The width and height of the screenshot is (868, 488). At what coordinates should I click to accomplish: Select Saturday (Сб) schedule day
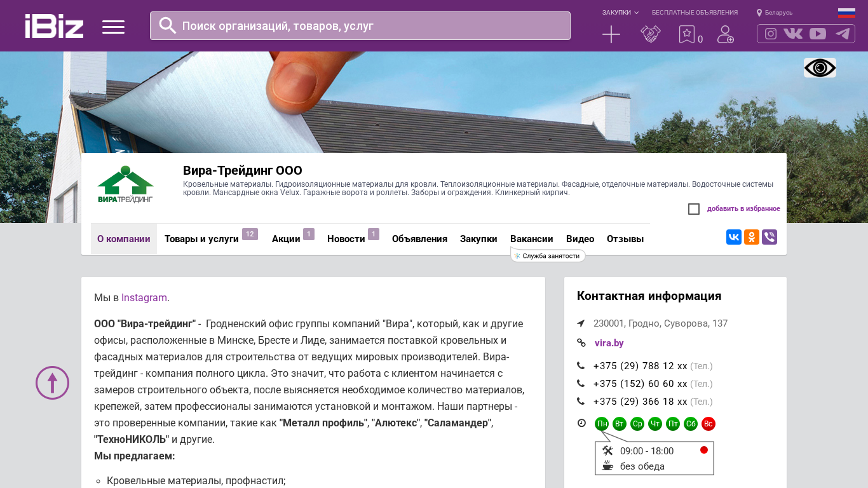[x=691, y=424]
